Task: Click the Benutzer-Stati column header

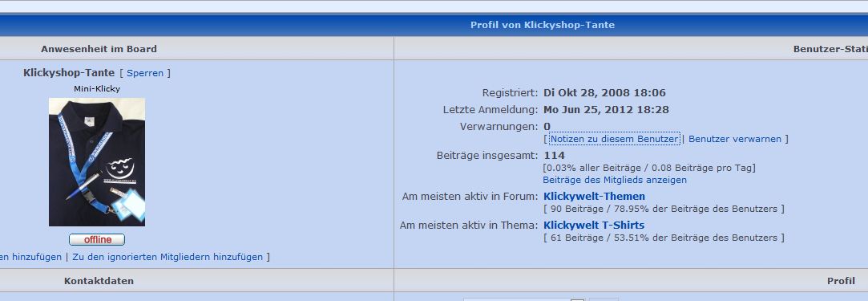Action: pyautogui.click(x=830, y=49)
